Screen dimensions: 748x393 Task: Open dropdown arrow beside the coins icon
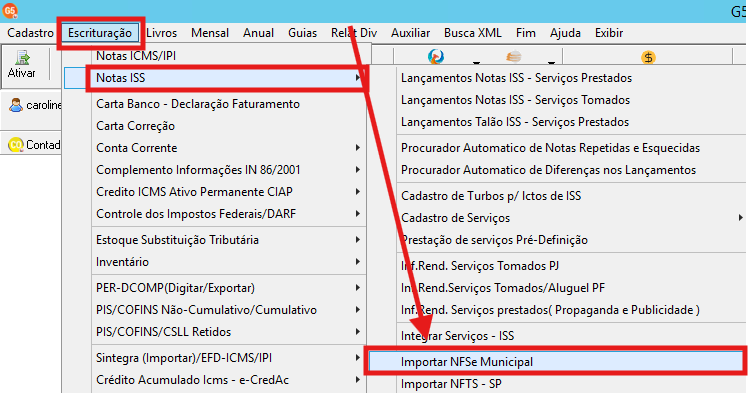551,62
